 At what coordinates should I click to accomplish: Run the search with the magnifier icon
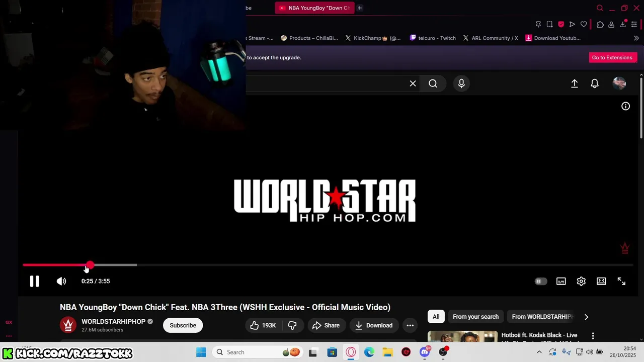[433, 83]
